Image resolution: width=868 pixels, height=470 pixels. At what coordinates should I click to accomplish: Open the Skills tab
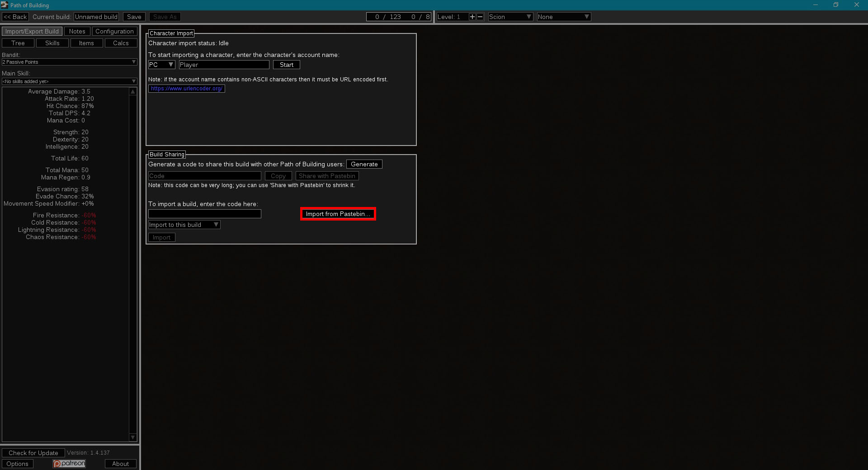point(52,43)
